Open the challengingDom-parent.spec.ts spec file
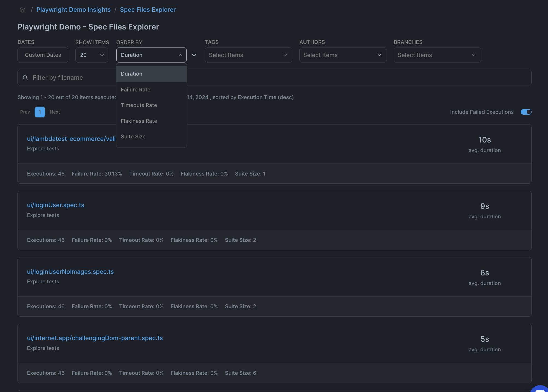Screen dimensions: 548x392 [x=95, y=338]
